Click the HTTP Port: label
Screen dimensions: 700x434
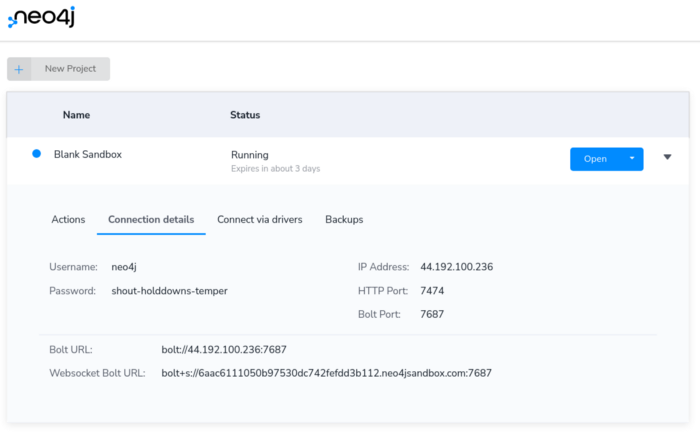(383, 291)
